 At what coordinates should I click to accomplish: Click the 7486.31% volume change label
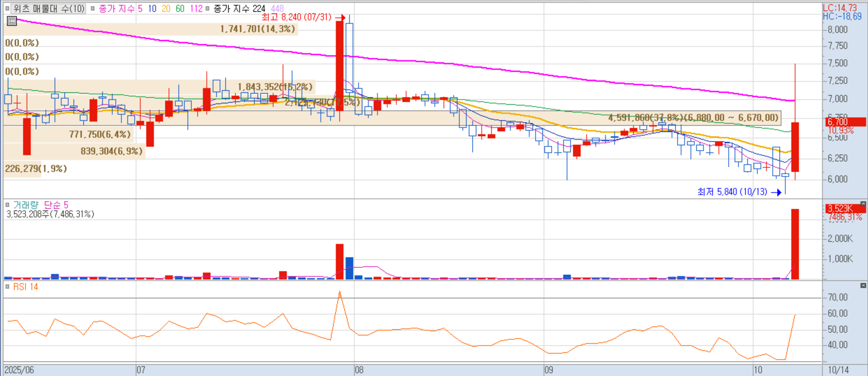tap(845, 217)
